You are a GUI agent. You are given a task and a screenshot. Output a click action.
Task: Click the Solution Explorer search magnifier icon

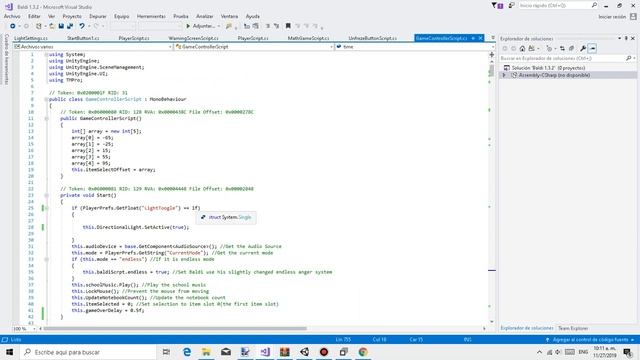coord(628,58)
